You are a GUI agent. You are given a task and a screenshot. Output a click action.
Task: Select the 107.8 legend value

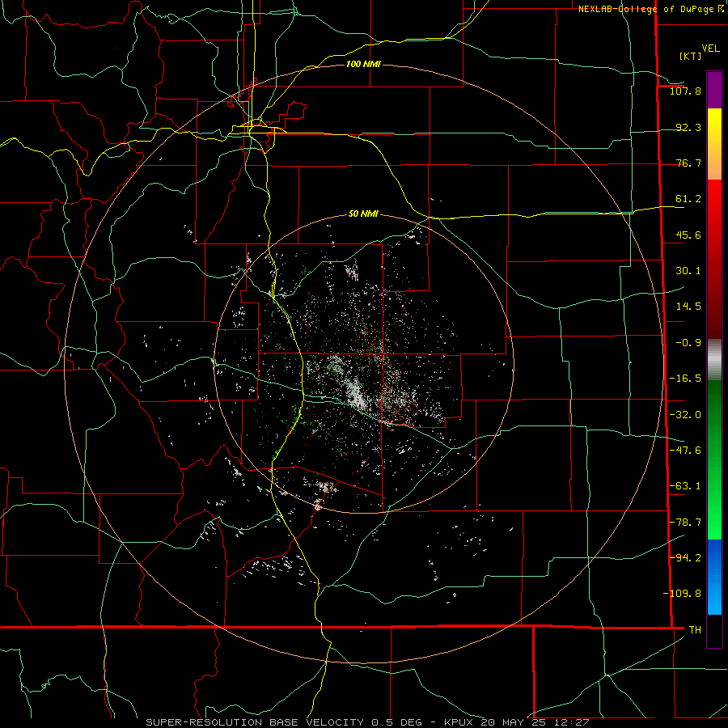click(x=685, y=91)
